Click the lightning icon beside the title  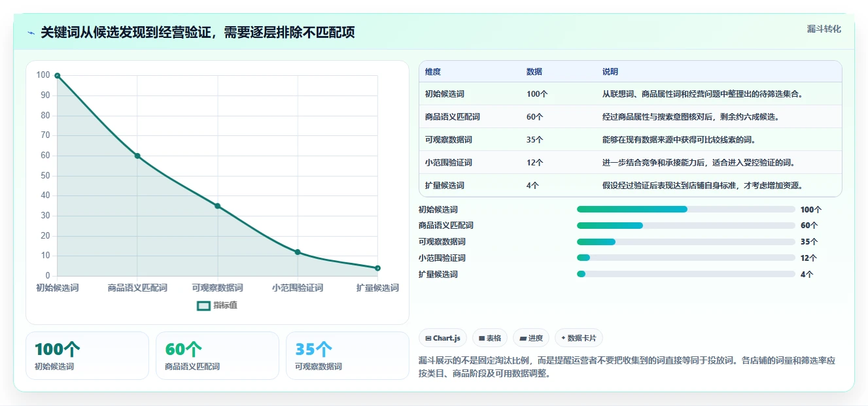[x=31, y=33]
